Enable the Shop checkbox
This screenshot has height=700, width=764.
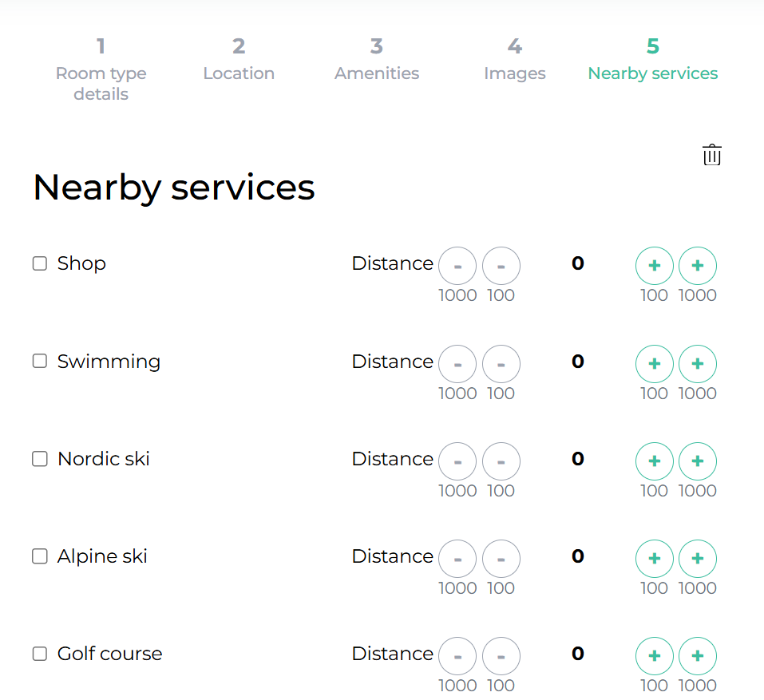(x=40, y=263)
